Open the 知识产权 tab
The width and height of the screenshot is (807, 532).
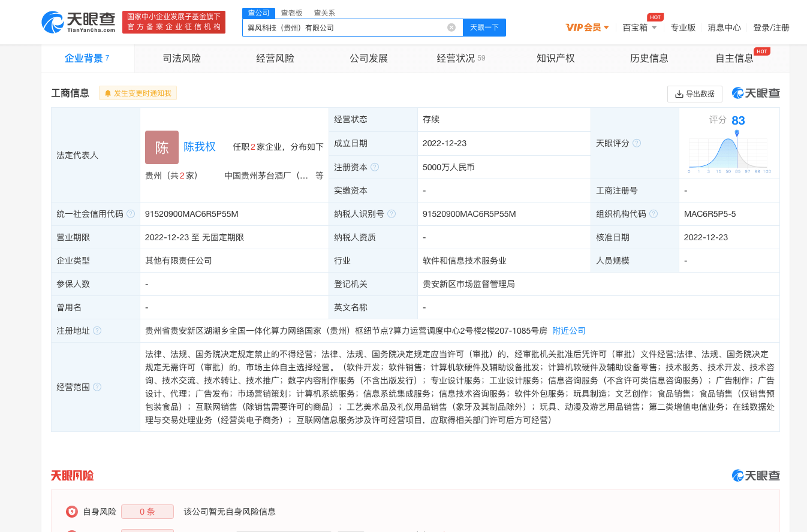556,58
